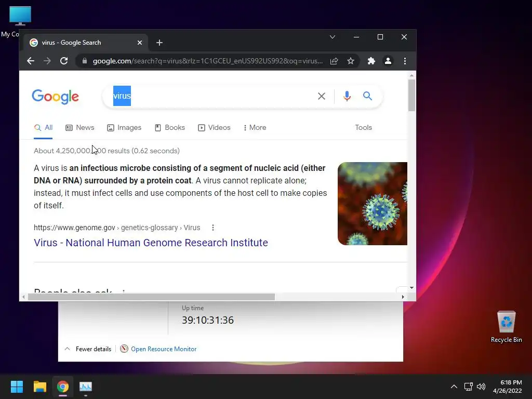Open the Windows Start menu
Screen dimensions: 532x399
(17, 387)
